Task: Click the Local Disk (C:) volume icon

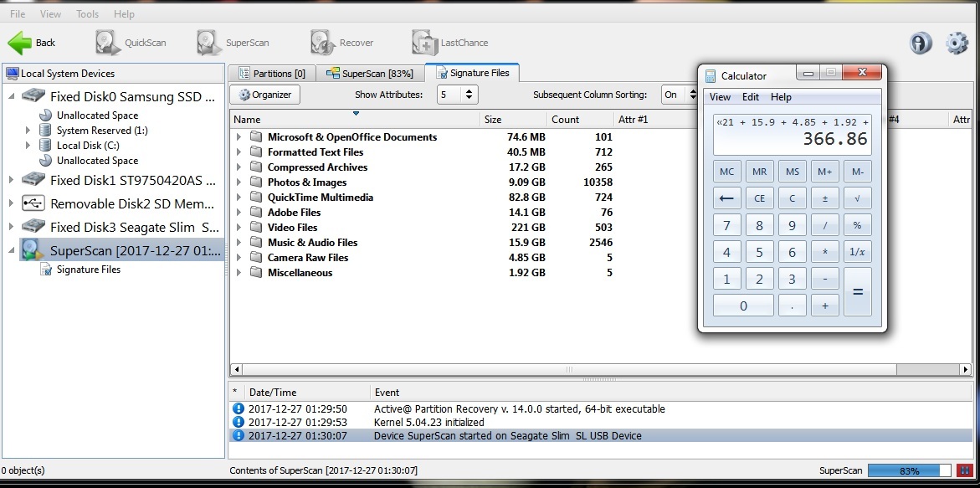Action: [x=45, y=145]
